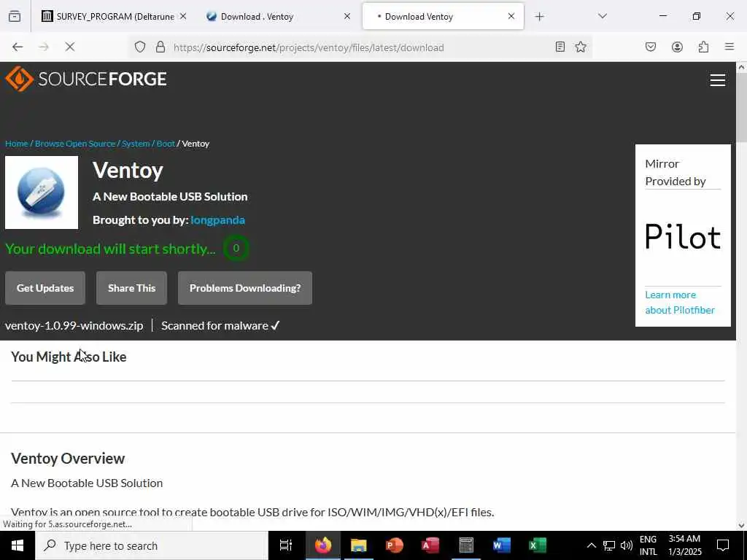The height and width of the screenshot is (560, 747).
Task: Click the Share This button
Action: [x=131, y=288]
